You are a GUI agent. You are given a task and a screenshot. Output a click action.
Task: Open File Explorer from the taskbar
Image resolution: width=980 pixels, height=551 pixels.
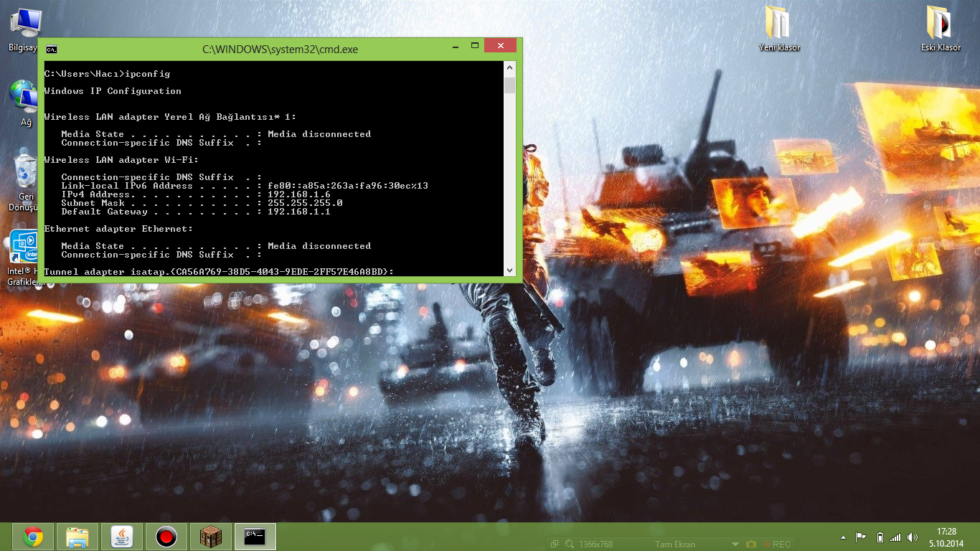[77, 537]
